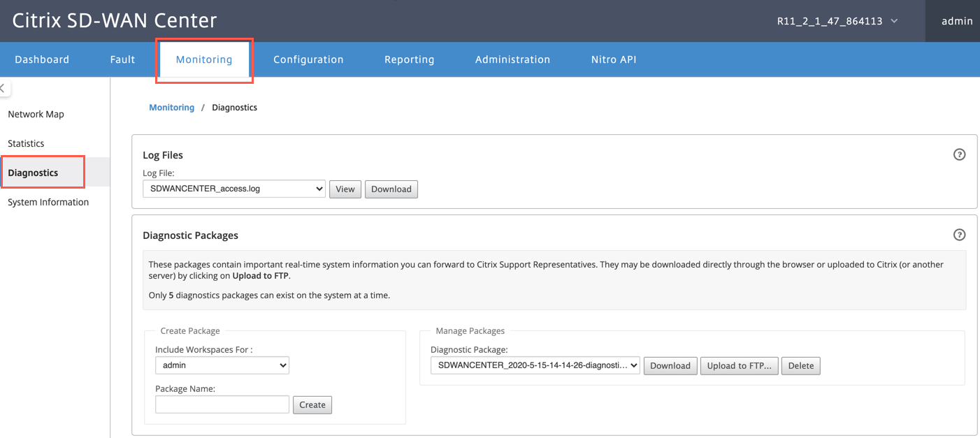Click the Create package button
Screen dimensions: 980x438
click(x=312, y=404)
